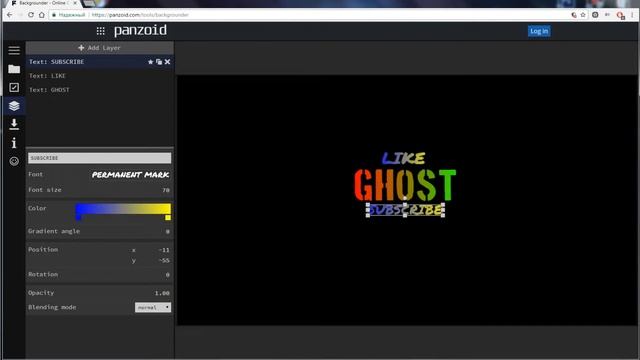The image size is (640, 360).
Task: Select the blue gradient stop handle
Action: tap(78, 218)
